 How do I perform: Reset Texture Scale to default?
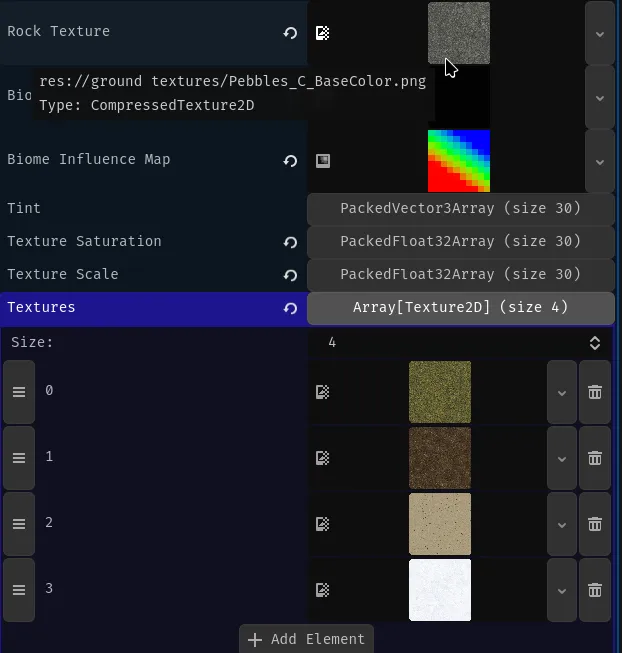(290, 276)
